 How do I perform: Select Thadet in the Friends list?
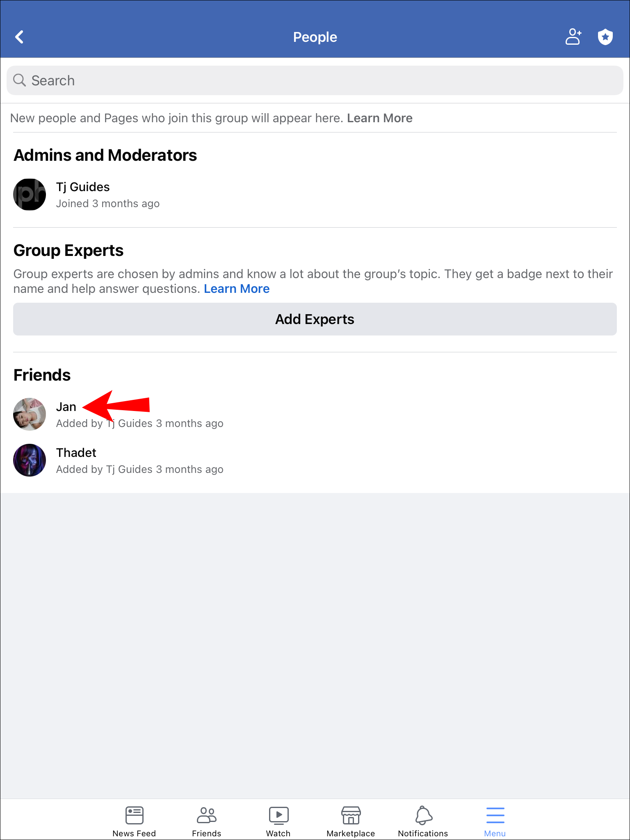[76, 453]
